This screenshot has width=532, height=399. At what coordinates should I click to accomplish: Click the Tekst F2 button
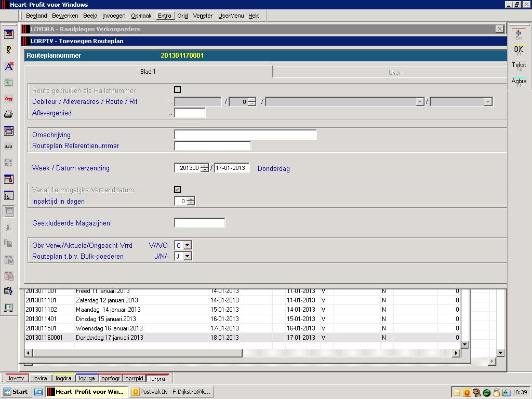click(519, 66)
